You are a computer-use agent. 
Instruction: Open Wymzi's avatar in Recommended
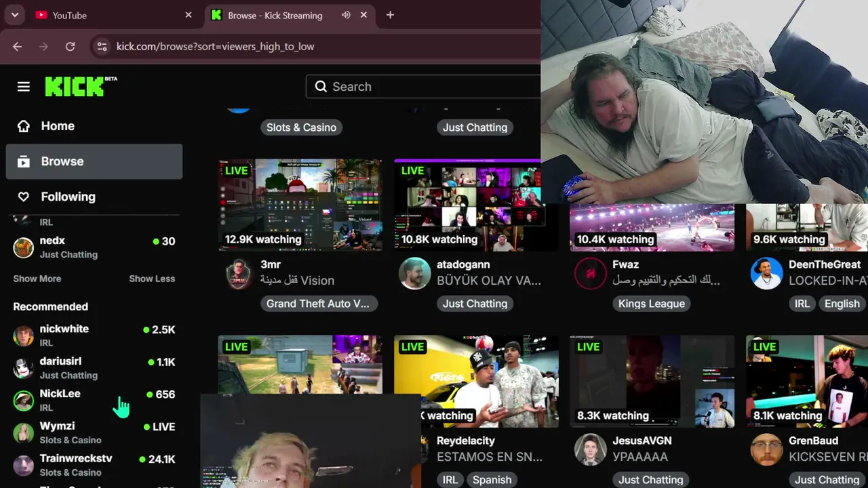click(24, 433)
